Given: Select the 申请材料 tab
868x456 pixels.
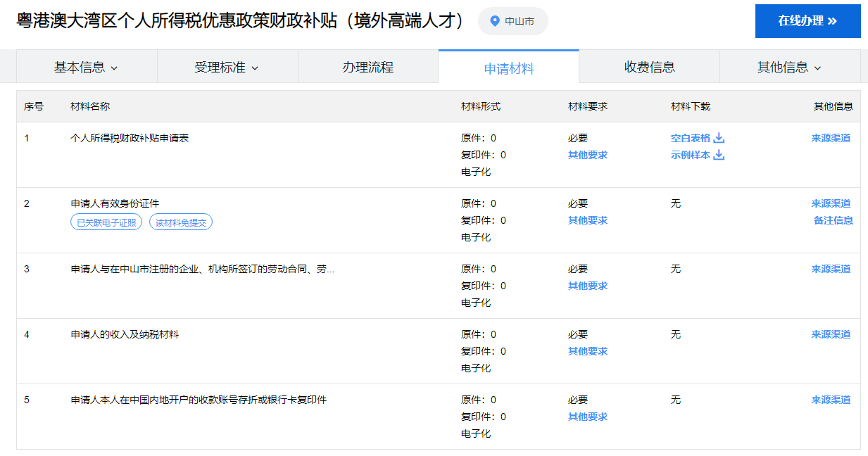Looking at the screenshot, I should pyautogui.click(x=508, y=68).
